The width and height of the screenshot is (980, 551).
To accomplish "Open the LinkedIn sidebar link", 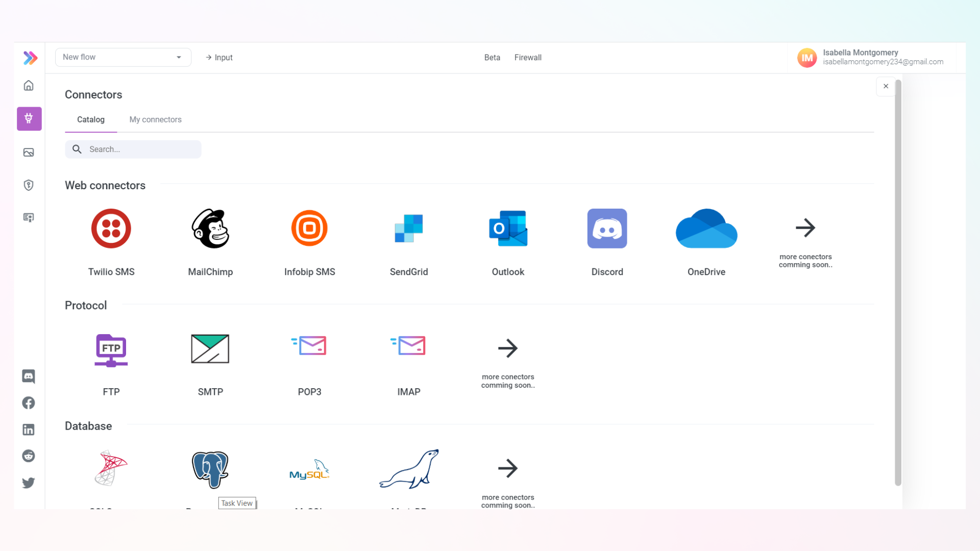I will coord(29,430).
